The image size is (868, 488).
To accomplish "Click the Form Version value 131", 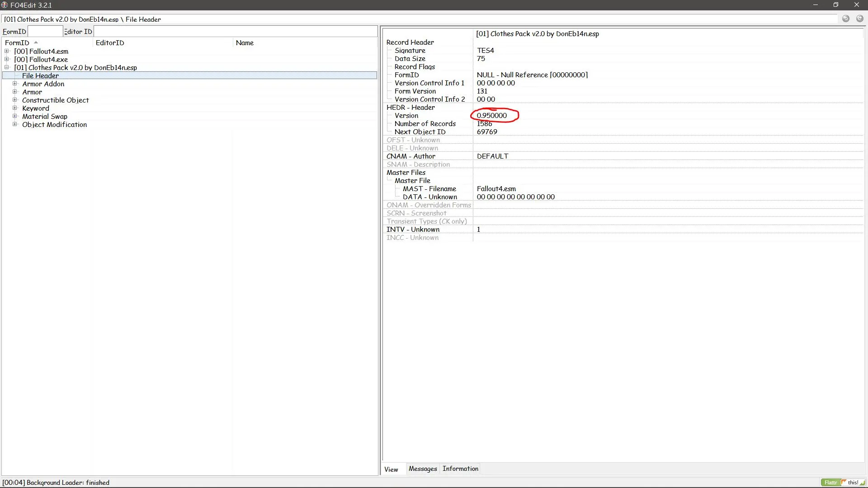I will [482, 91].
